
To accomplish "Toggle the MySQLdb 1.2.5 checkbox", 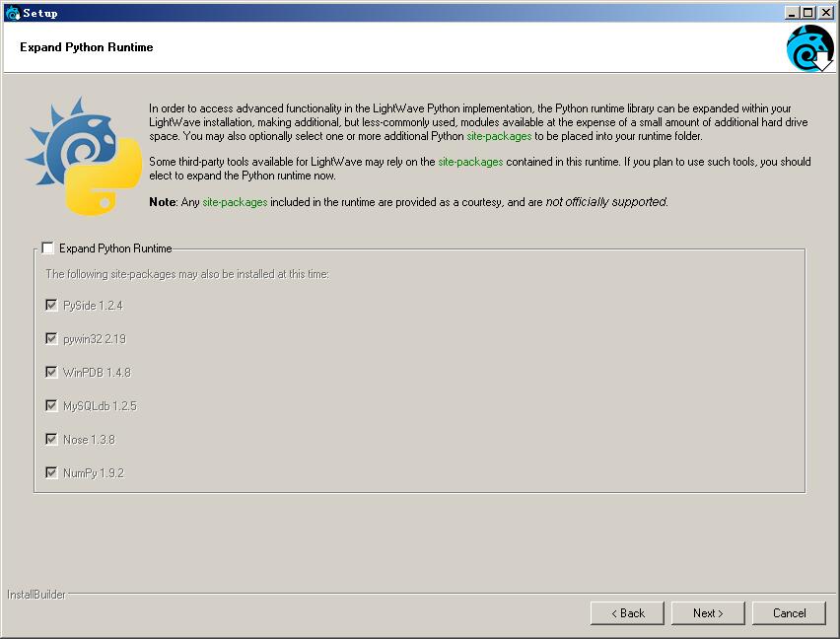I will pyautogui.click(x=51, y=405).
